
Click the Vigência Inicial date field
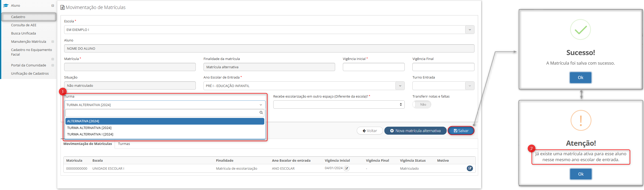(x=374, y=67)
